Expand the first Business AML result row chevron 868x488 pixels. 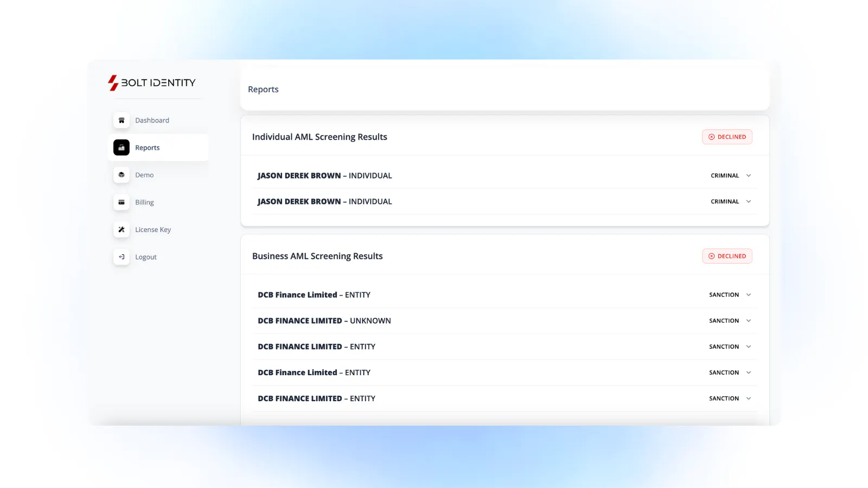pos(749,295)
